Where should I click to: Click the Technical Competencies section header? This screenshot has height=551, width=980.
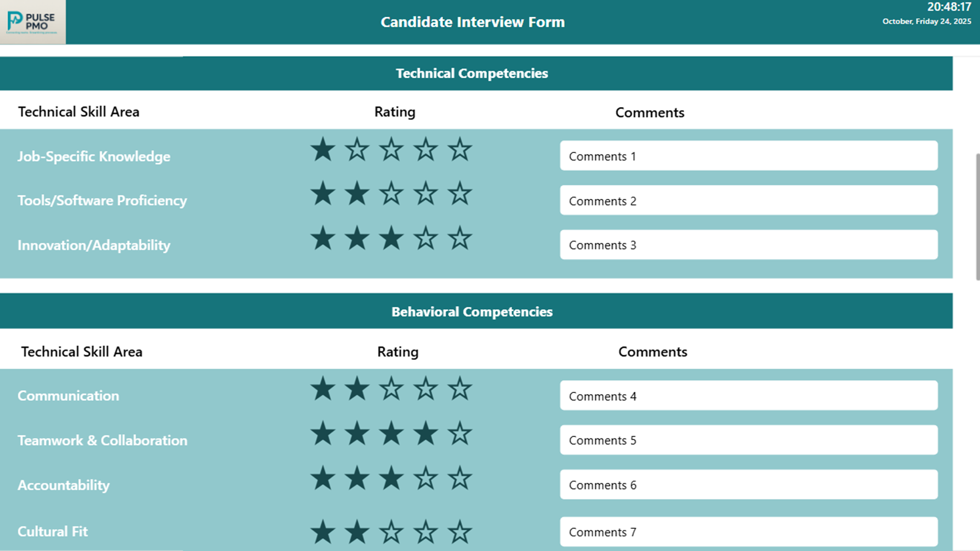pyautogui.click(x=472, y=73)
